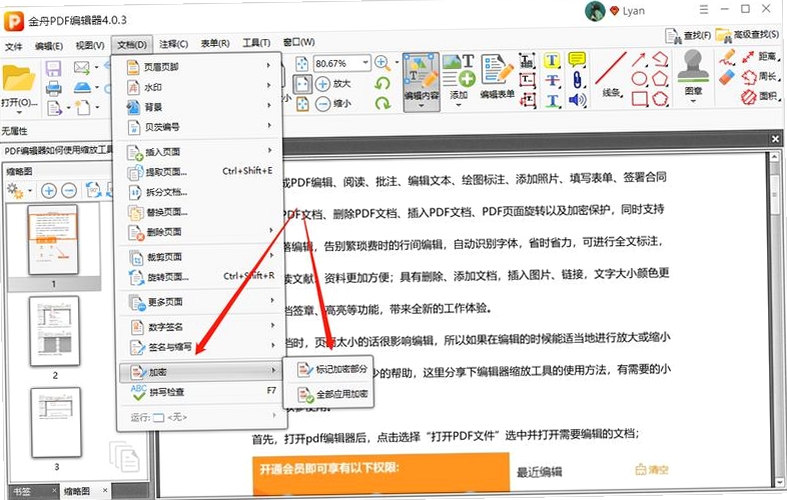Click the printer icon in toolbar
787x500 pixels.
point(53,88)
